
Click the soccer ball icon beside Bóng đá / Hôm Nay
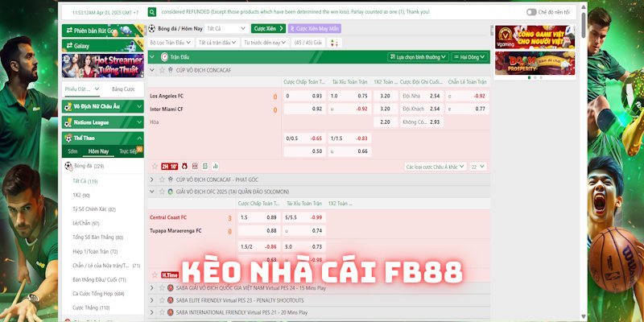point(151,28)
